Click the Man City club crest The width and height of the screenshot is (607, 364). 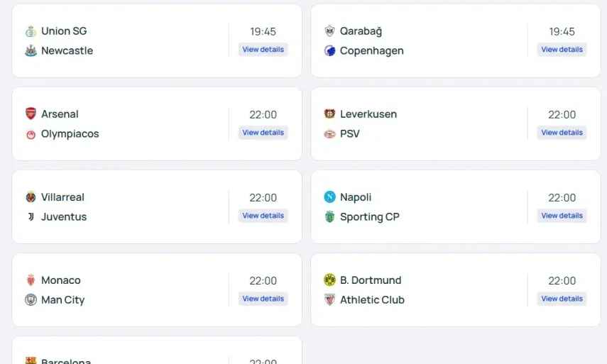pyautogui.click(x=31, y=300)
